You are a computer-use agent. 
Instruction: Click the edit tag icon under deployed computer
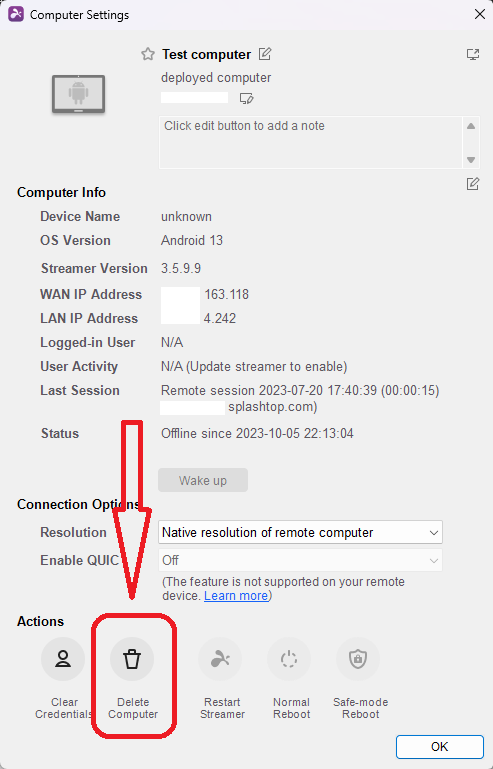pyautogui.click(x=246, y=99)
